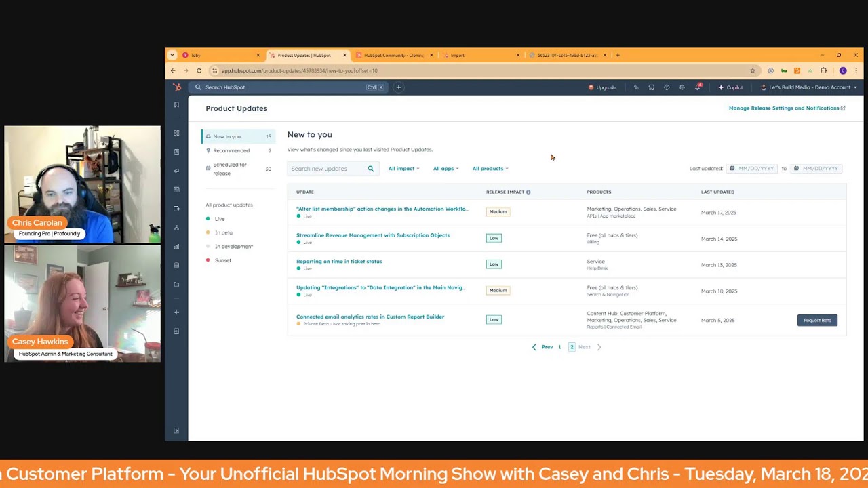Select Scheduled for release tab
The image size is (868, 488).
pos(238,169)
